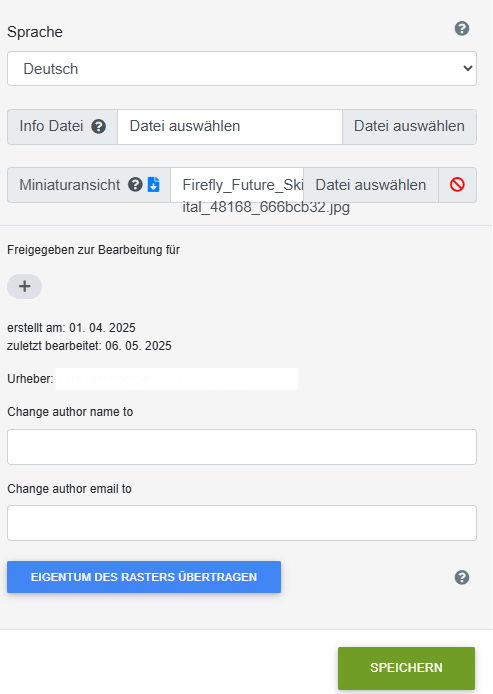Click Eigentum des Rasters übertragen button

[144, 577]
